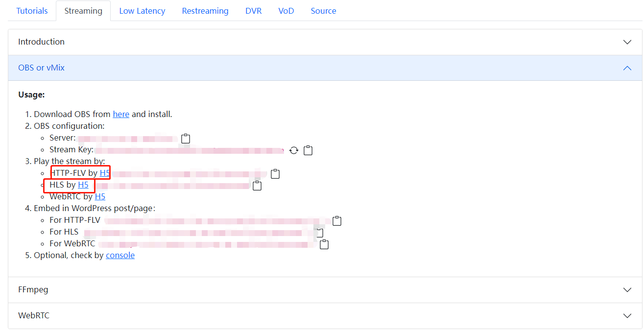Expand the Introduction section
The image size is (644, 333).
pos(627,42)
